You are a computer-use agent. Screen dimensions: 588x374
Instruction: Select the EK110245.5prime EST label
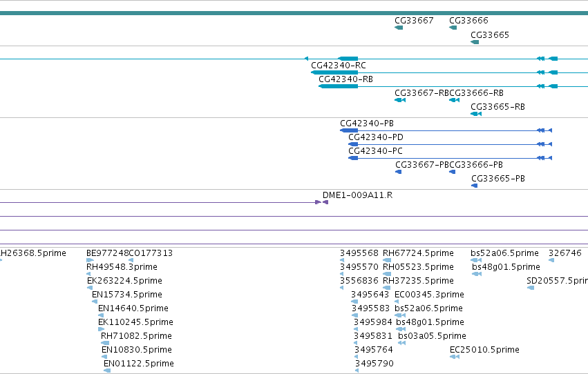[135, 323]
